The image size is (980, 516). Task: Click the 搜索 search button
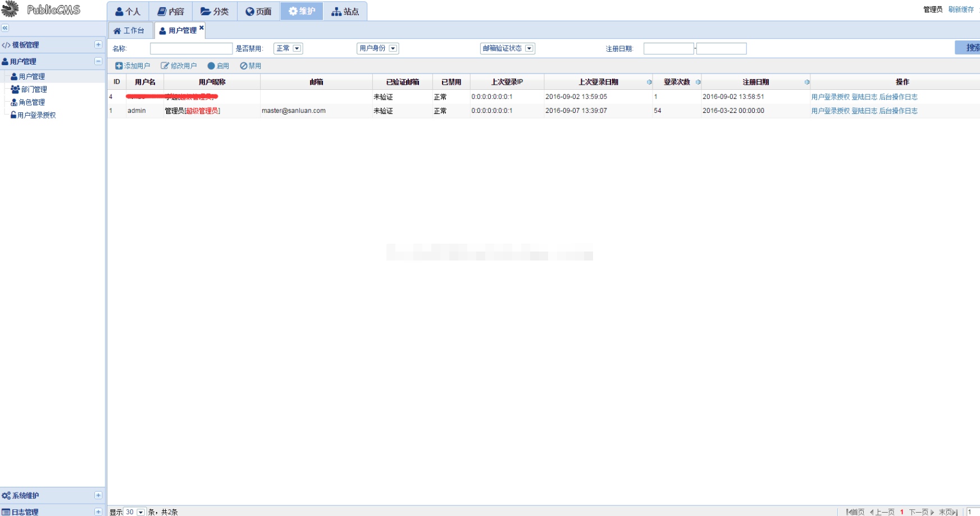968,48
